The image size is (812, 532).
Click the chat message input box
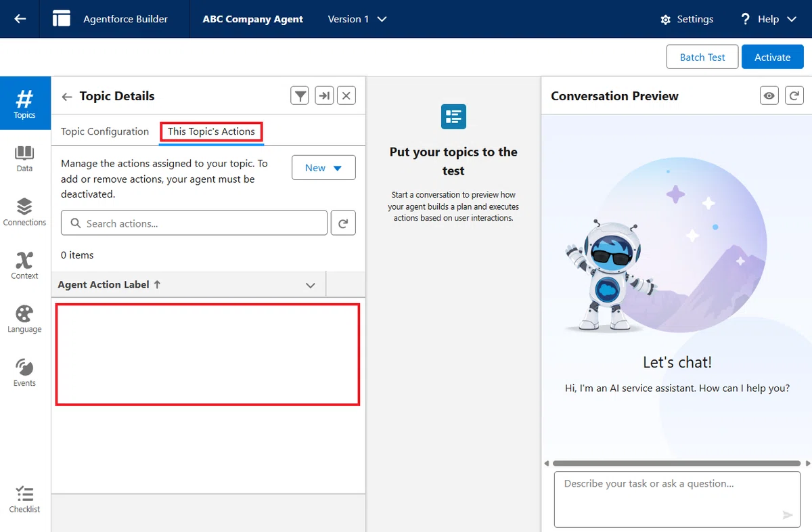(x=677, y=500)
